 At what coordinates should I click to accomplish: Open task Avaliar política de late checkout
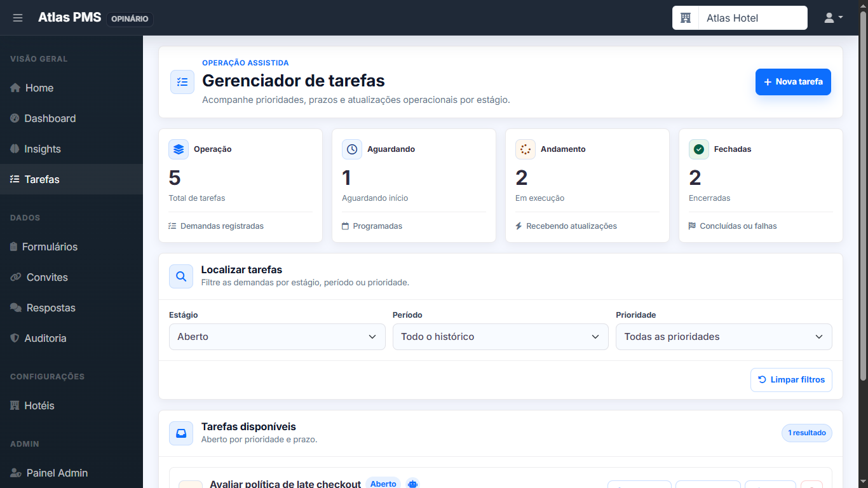pos(285,484)
